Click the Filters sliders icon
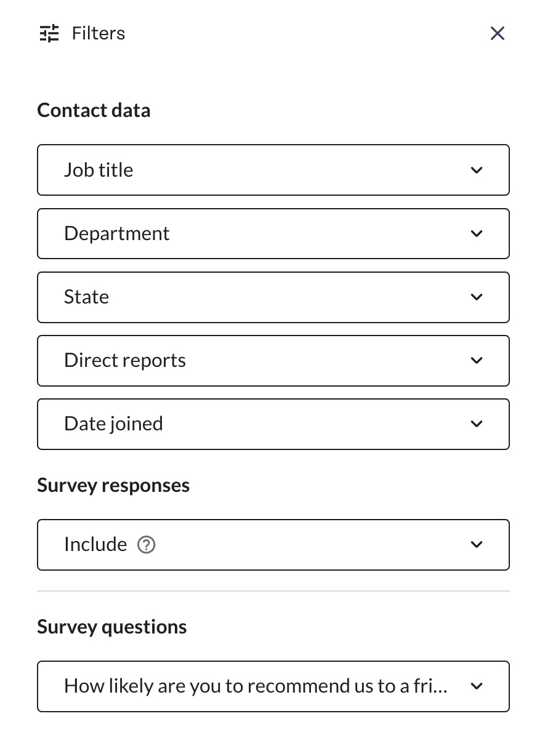 coord(49,33)
